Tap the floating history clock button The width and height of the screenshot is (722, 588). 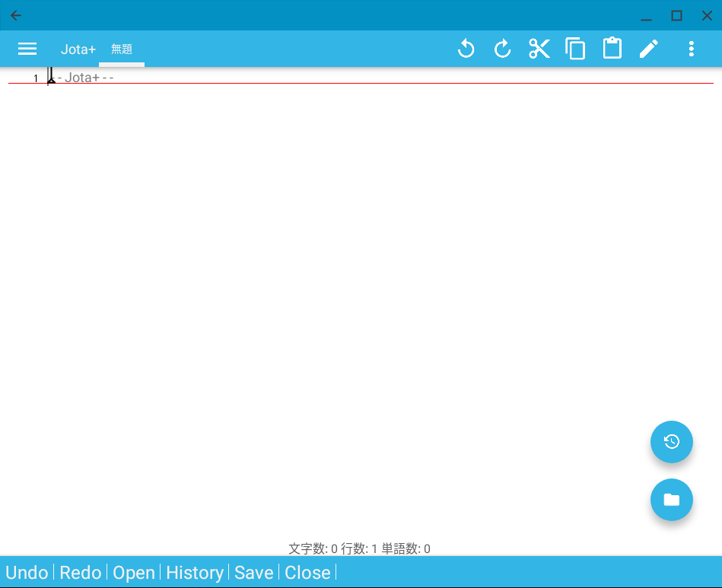point(671,442)
